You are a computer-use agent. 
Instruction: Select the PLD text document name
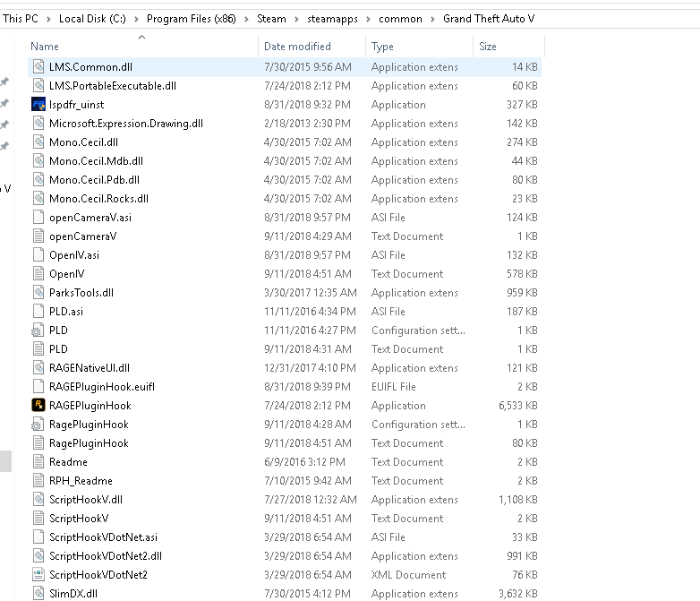tap(58, 349)
